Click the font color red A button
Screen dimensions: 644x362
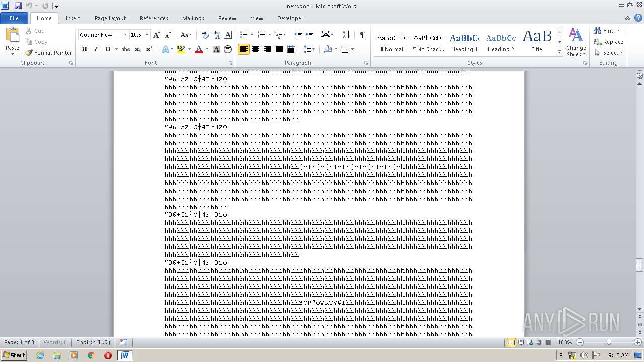pos(199,49)
